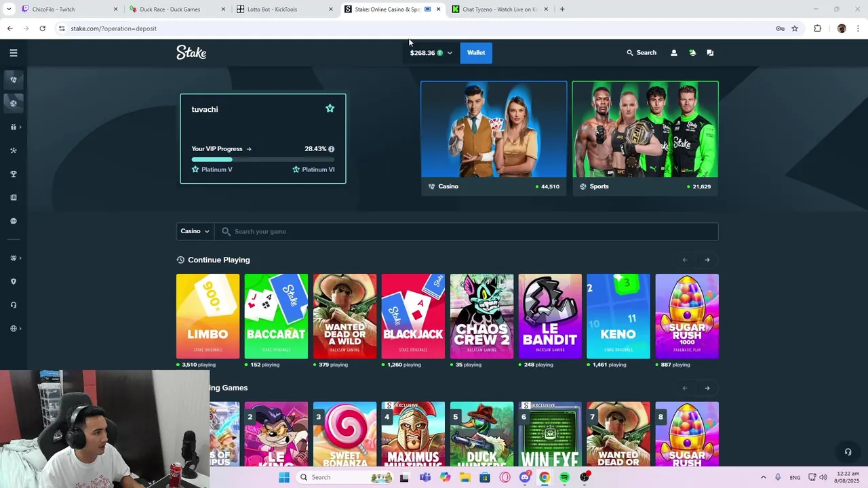Open the notifications bell icon in header
The width and height of the screenshot is (868, 488).
(692, 53)
